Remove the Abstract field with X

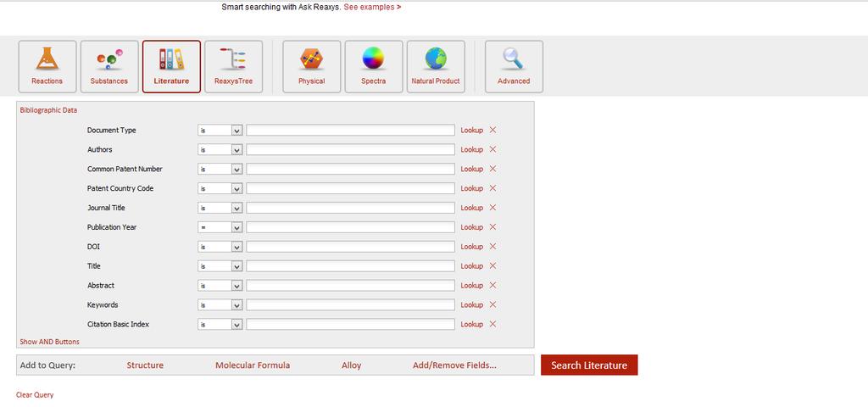click(x=492, y=285)
